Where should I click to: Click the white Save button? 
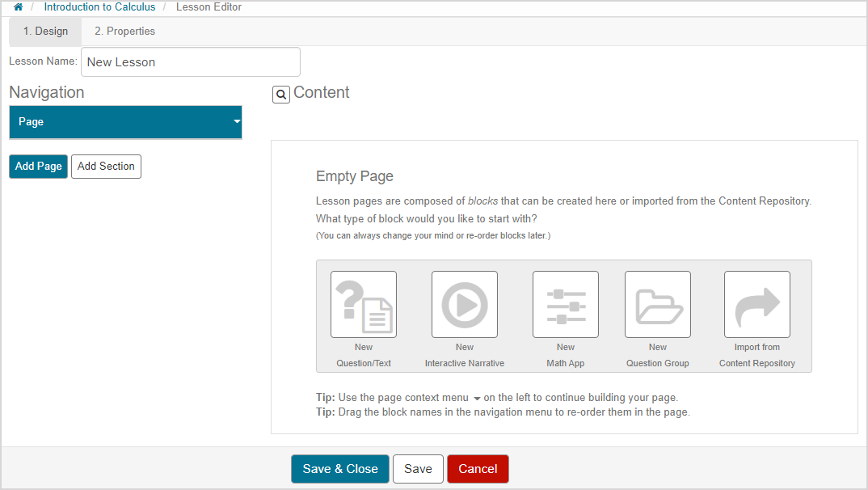[x=418, y=469]
